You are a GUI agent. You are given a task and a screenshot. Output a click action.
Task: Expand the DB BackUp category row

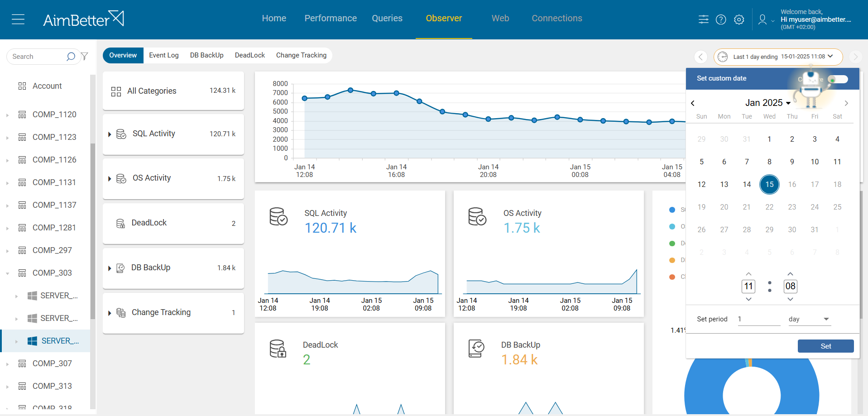110,268
